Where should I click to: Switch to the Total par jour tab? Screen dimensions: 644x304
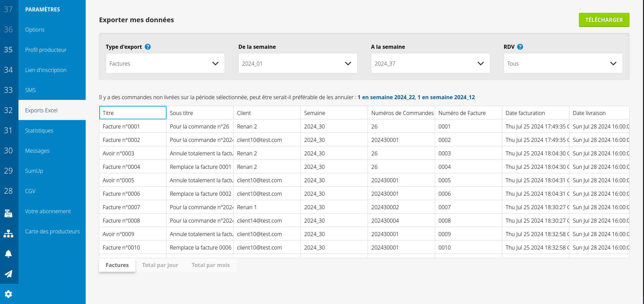[x=160, y=265]
